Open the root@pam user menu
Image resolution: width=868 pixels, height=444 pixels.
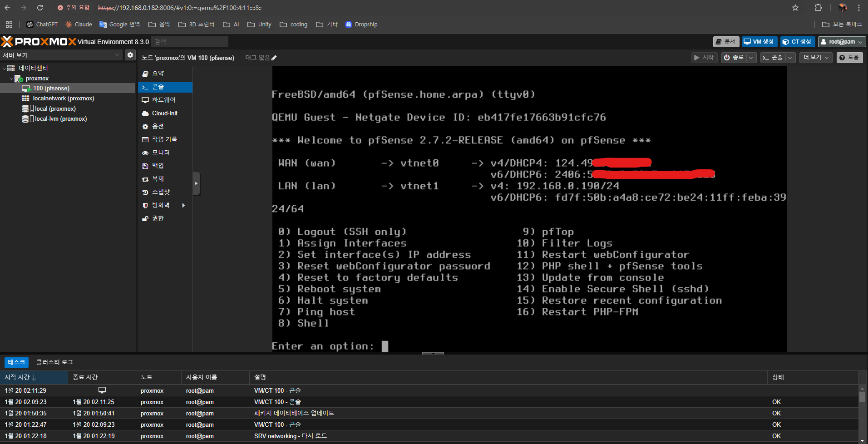pos(842,42)
